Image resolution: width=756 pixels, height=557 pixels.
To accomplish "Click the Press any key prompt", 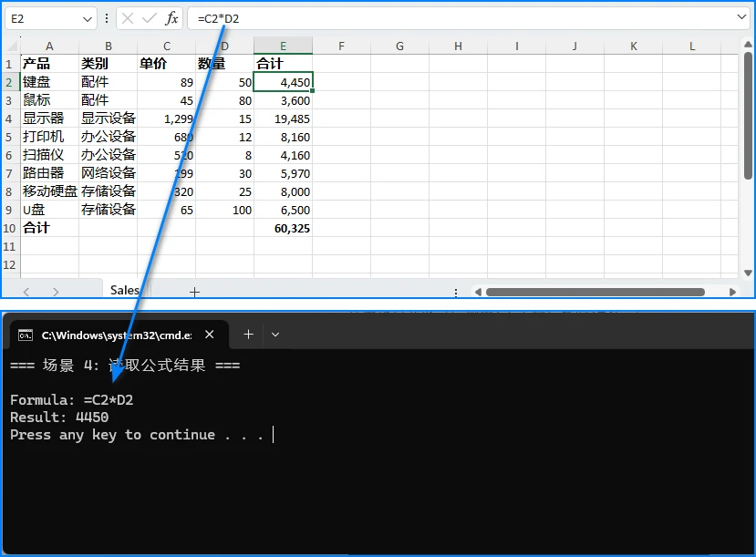I will tap(137, 435).
